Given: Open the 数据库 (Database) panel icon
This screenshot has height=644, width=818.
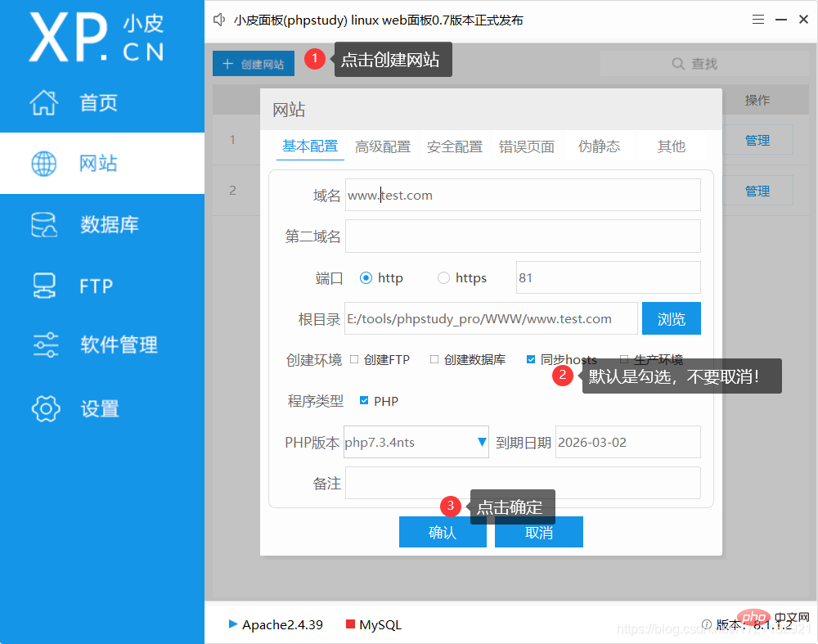Looking at the screenshot, I should tap(43, 223).
